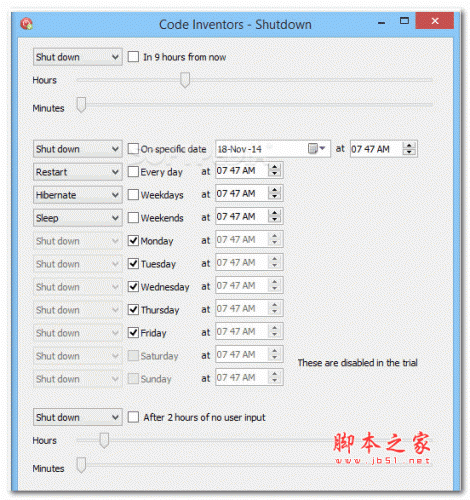Increase the Weekends time with the up arrow
This screenshot has height=500, width=470.
click(274, 213)
